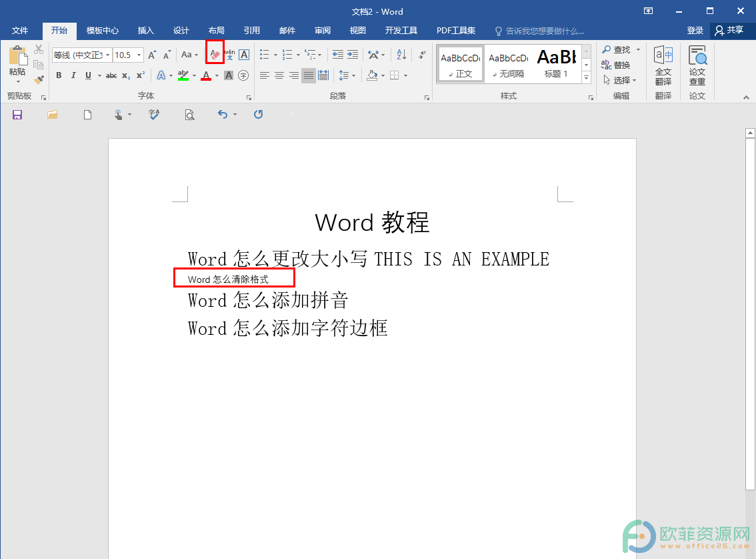The height and width of the screenshot is (559, 756).
Task: Increase font size with the grow font icon
Action: pos(153,55)
